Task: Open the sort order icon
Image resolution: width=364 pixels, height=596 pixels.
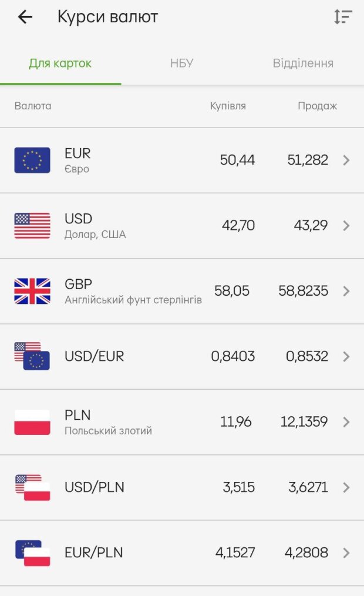Action: coord(343,17)
